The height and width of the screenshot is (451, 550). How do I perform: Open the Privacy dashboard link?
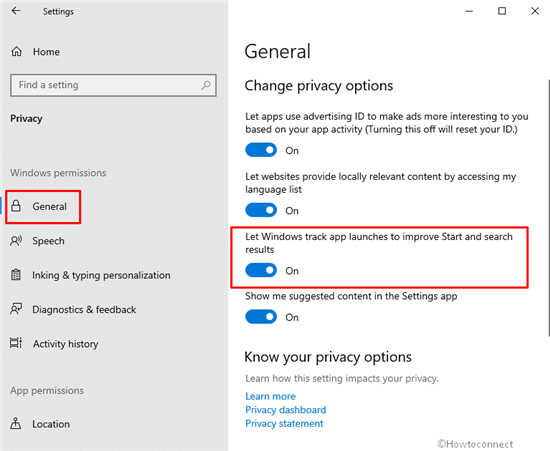pos(286,410)
